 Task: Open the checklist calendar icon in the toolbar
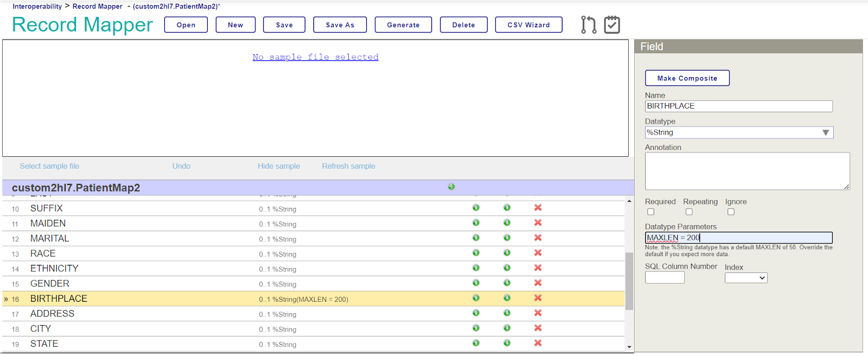[x=612, y=24]
